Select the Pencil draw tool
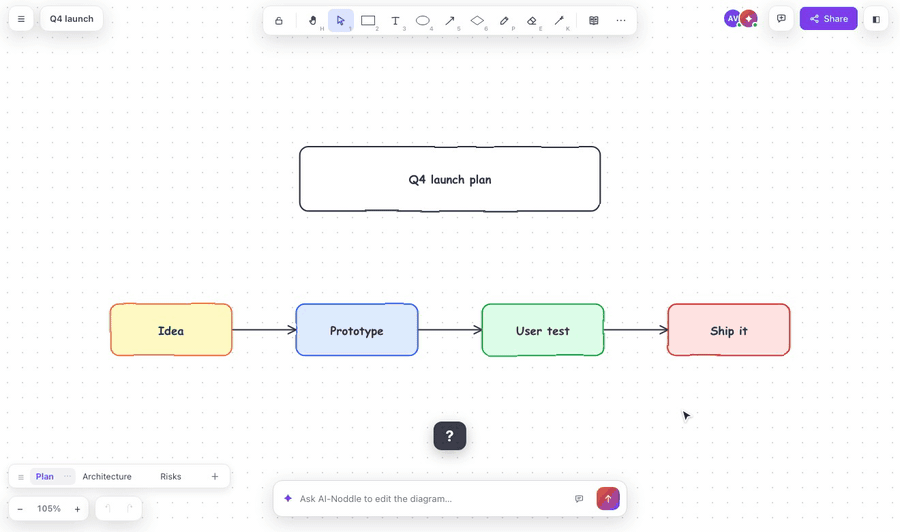The width and height of the screenshot is (900, 532). [x=505, y=21]
